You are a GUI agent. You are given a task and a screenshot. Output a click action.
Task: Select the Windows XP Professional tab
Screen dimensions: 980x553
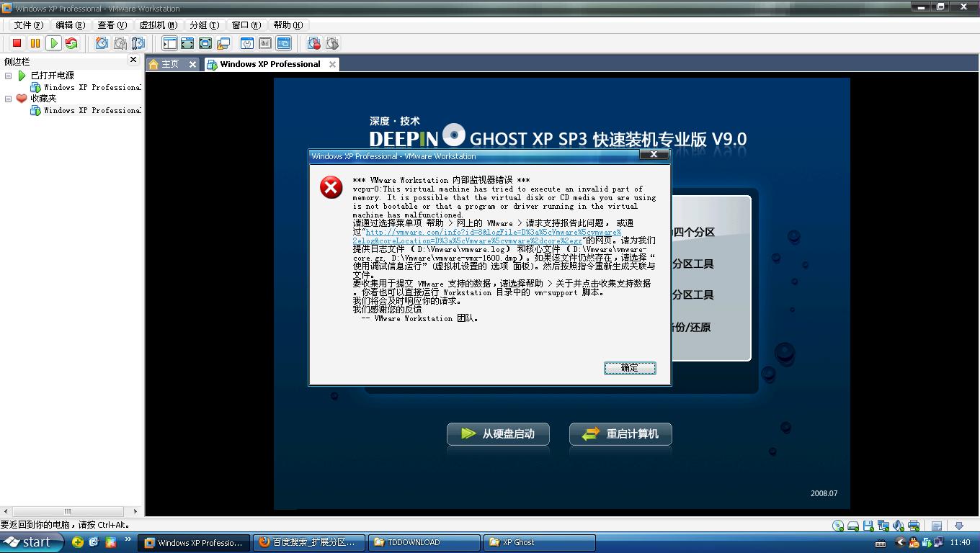270,64
